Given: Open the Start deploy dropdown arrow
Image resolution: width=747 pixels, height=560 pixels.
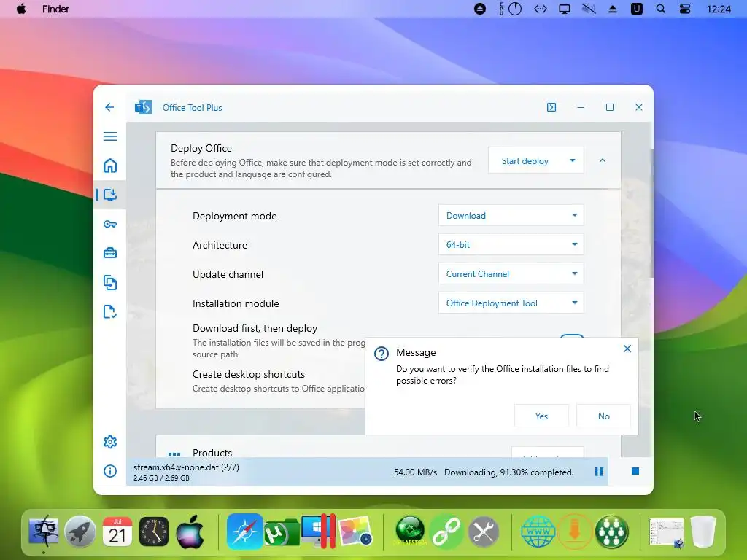Looking at the screenshot, I should [573, 161].
